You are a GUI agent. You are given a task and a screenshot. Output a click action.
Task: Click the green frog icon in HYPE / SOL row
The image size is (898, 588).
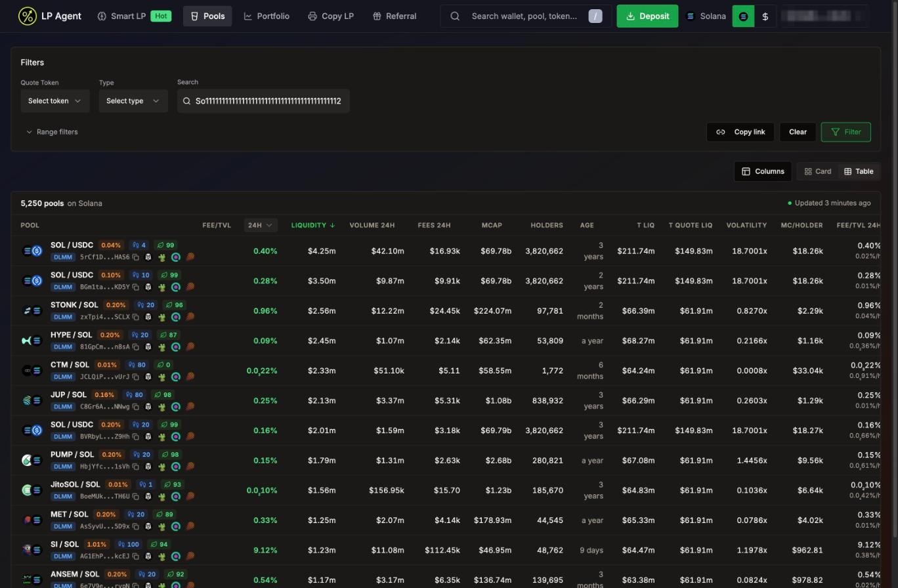(161, 346)
